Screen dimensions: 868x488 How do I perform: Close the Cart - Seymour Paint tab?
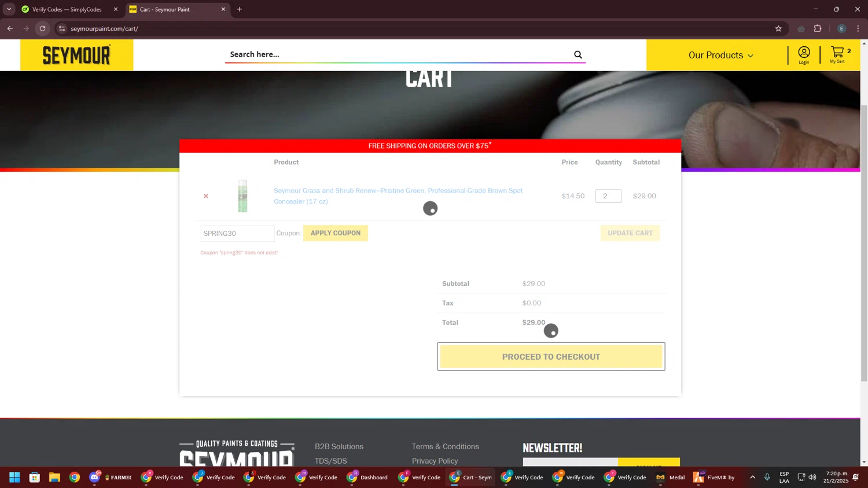pos(223,9)
